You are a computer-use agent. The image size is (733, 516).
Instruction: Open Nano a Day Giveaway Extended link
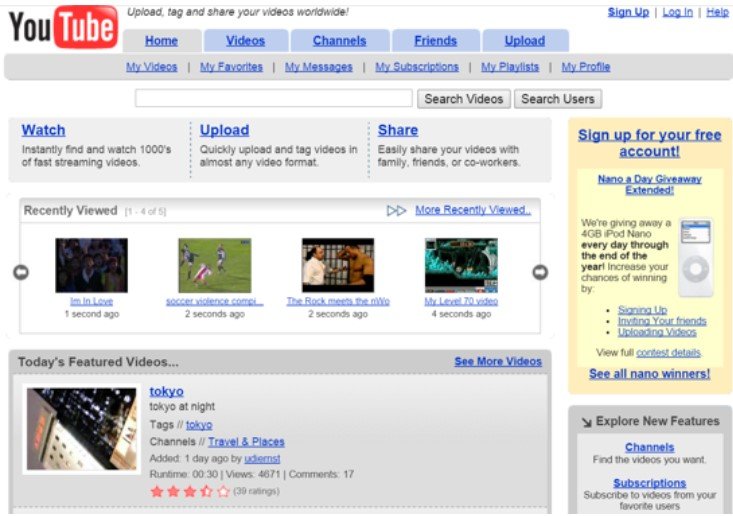click(x=650, y=185)
